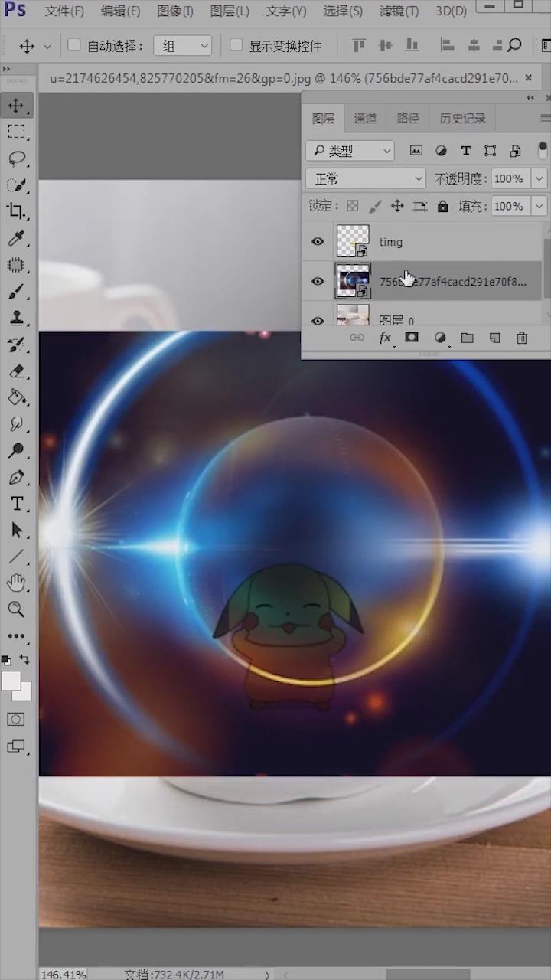Open the Move tool preset picker arrow
This screenshot has width=551, height=980.
47,46
